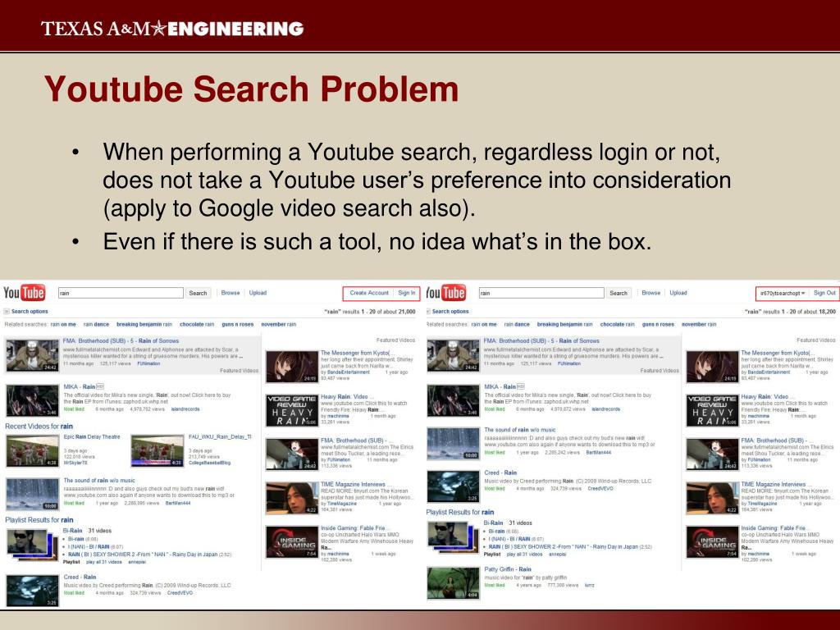Click 'play all 31 videos', signed-out screenshot
Viewport: 840px width, 630px height.
(x=103, y=562)
